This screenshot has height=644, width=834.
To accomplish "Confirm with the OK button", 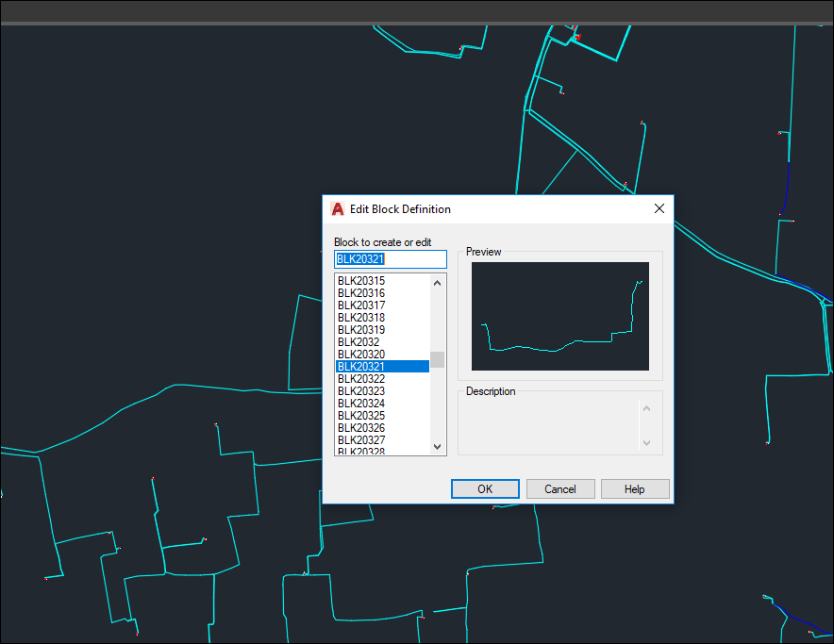I will pos(485,488).
